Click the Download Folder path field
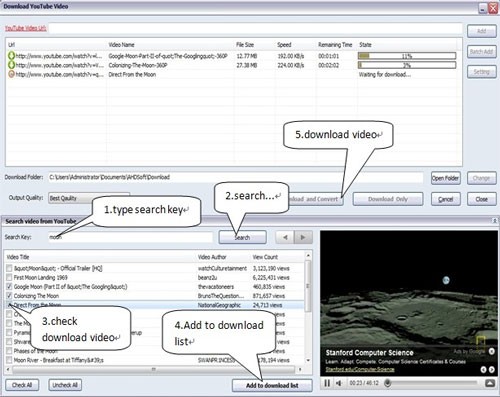The height and width of the screenshot is (397, 500). [236, 177]
